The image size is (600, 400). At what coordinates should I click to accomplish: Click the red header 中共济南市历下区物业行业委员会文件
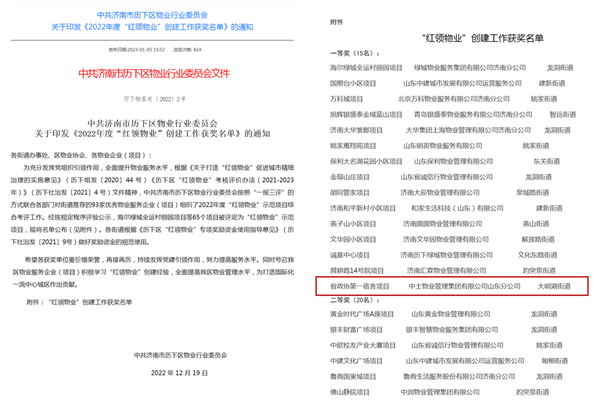click(x=150, y=75)
